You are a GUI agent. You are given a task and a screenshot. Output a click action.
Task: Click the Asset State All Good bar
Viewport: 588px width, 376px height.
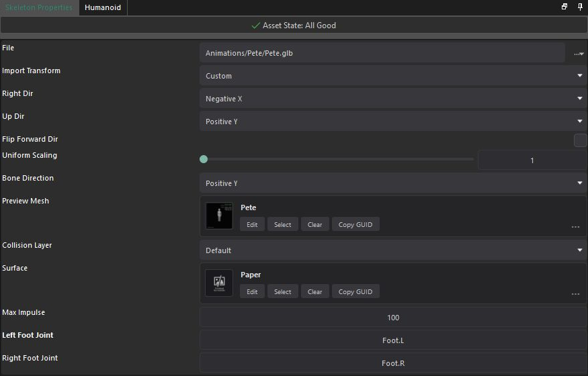click(294, 26)
